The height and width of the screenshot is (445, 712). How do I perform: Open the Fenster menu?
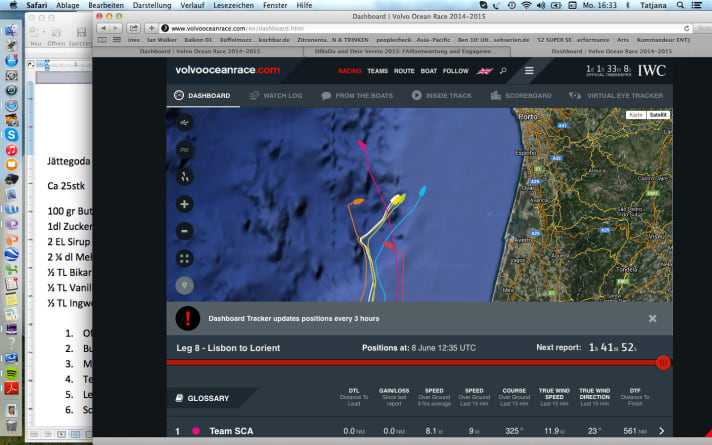click(x=275, y=5)
